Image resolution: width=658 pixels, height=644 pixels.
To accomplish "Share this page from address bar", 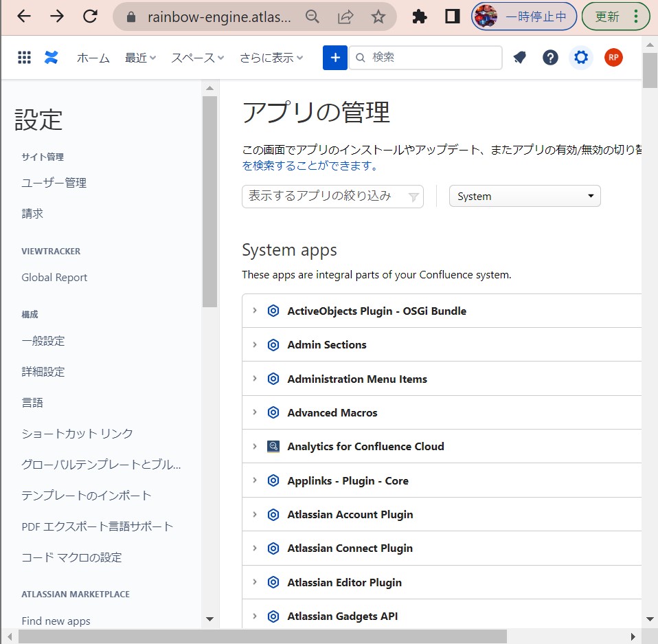I will pyautogui.click(x=345, y=16).
